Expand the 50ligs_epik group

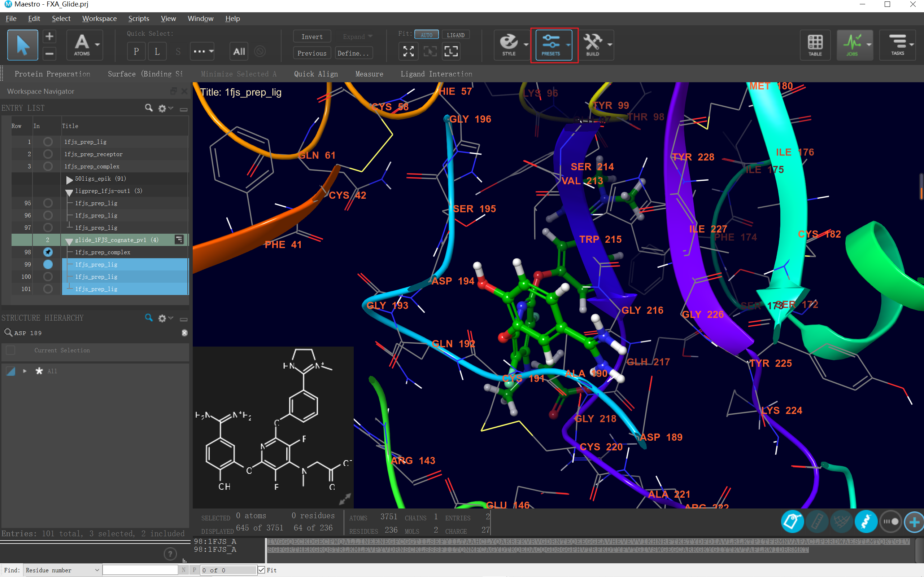pyautogui.click(x=69, y=179)
